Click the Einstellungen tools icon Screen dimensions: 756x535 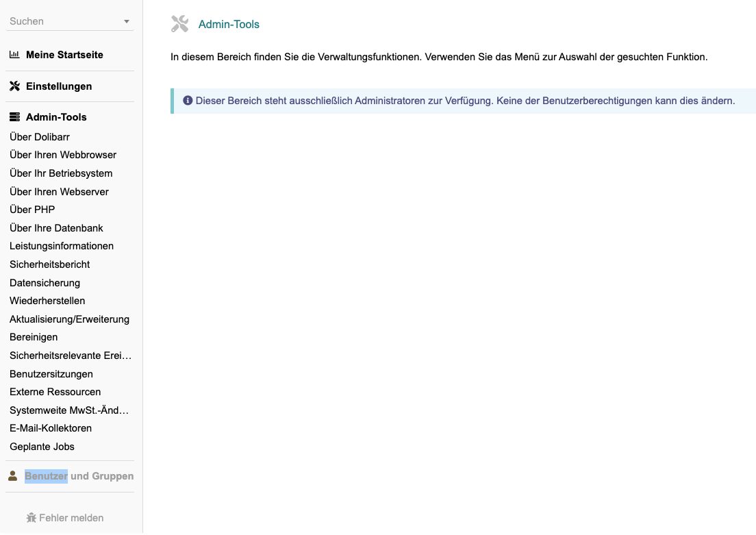[14, 86]
